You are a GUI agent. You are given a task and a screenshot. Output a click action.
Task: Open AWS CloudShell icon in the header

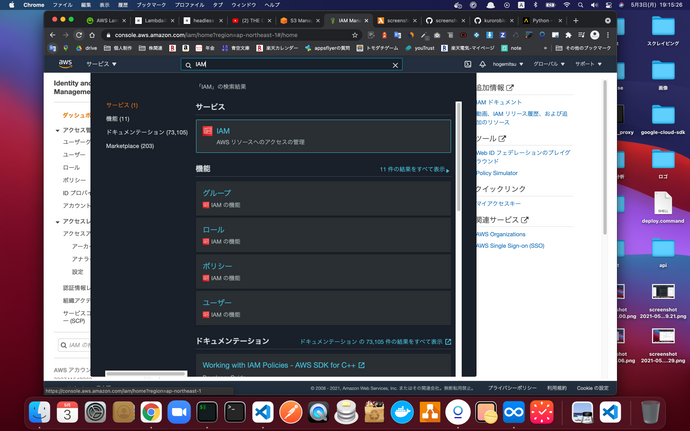click(x=467, y=64)
